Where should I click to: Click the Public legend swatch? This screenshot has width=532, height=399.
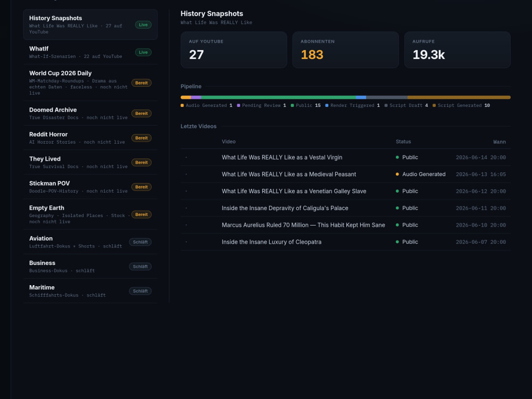292,105
